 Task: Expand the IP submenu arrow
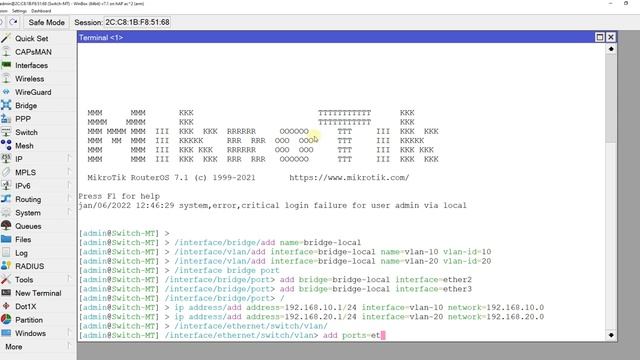(x=69, y=158)
